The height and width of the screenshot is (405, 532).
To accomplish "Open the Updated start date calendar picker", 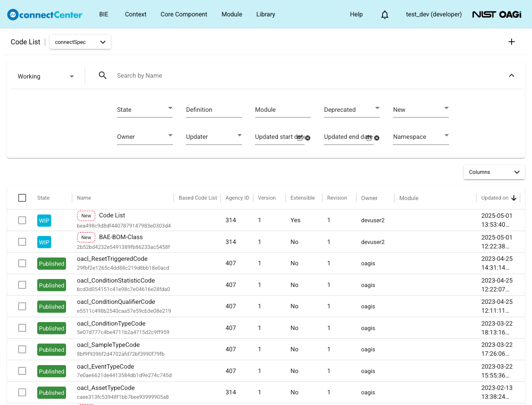I will (x=300, y=138).
